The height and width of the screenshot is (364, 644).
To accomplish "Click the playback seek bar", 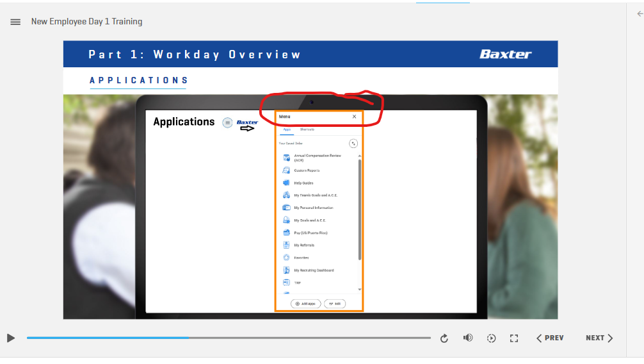I will (229, 338).
